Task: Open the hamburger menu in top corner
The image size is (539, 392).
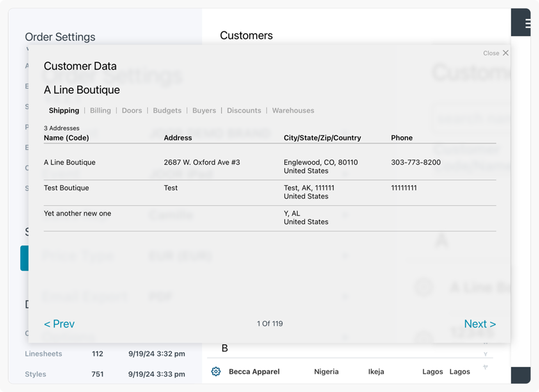Action: 528,24
